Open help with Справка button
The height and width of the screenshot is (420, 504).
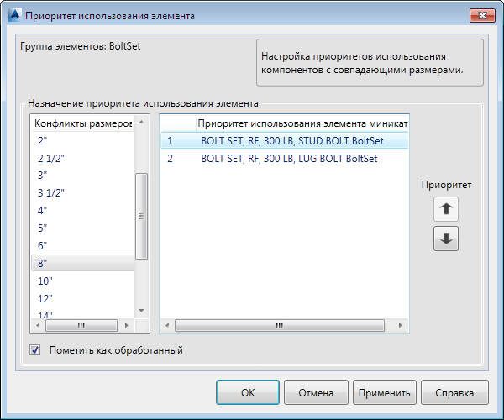[x=454, y=392]
